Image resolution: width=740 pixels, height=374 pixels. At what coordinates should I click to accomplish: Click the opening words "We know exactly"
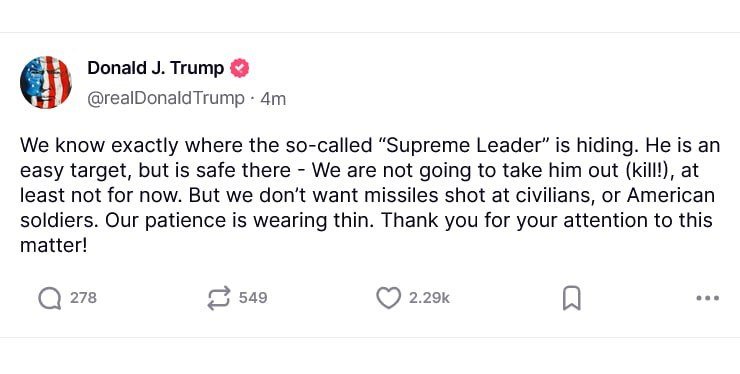(99, 146)
